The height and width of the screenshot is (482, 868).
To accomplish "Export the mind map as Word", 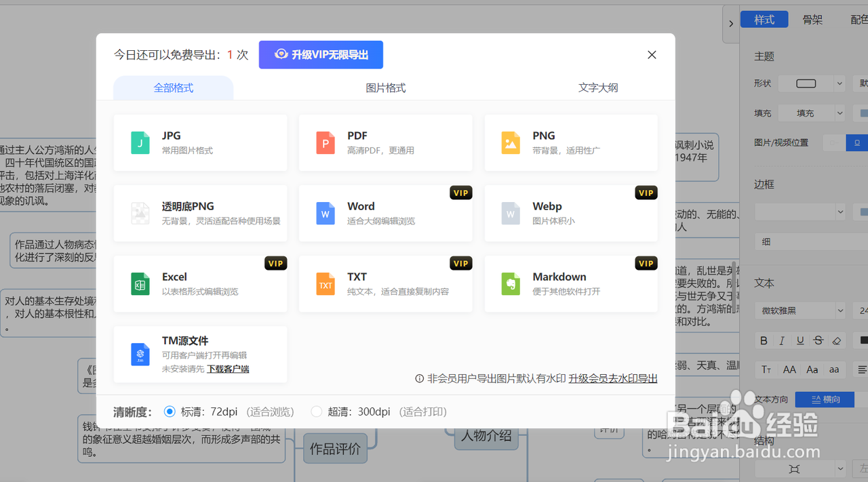I will coord(385,213).
